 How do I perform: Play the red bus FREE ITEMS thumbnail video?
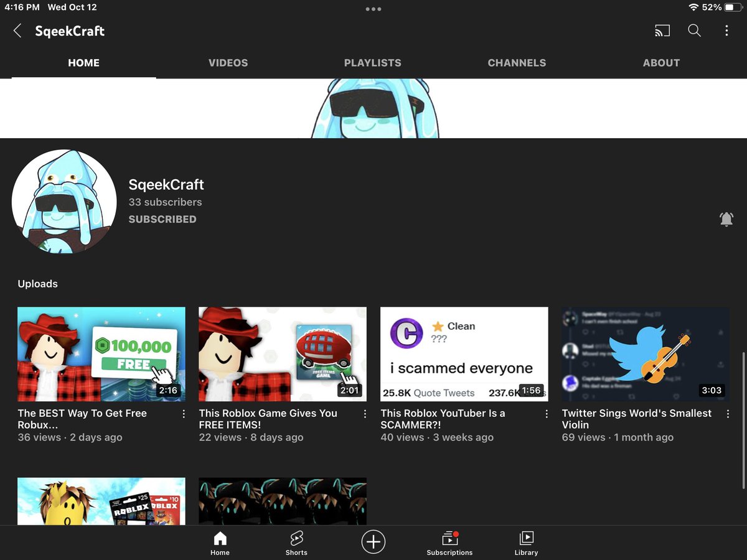point(283,354)
